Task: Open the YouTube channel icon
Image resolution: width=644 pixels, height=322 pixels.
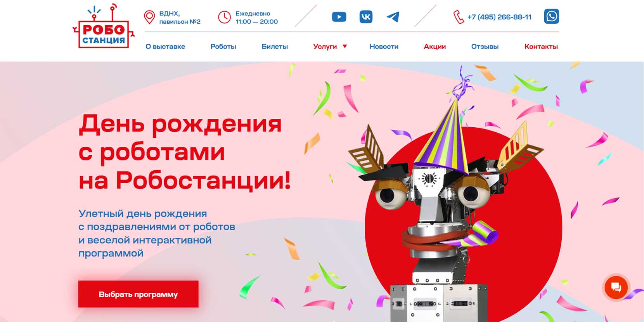Action: [x=339, y=17]
